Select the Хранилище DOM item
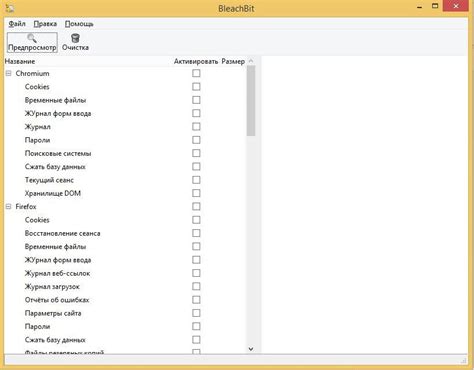The image size is (474, 370). pyautogui.click(x=53, y=193)
